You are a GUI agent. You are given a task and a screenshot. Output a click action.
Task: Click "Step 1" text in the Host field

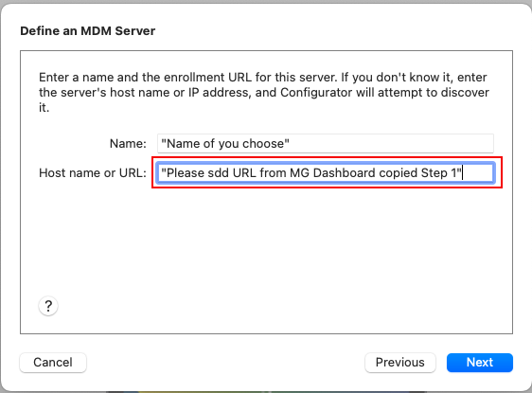pyautogui.click(x=439, y=172)
